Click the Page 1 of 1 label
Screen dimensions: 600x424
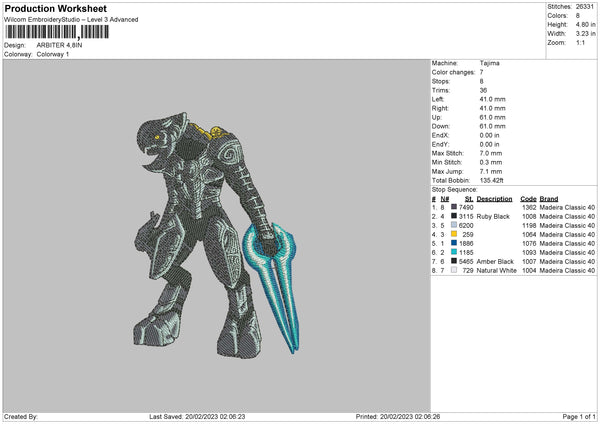(579, 417)
